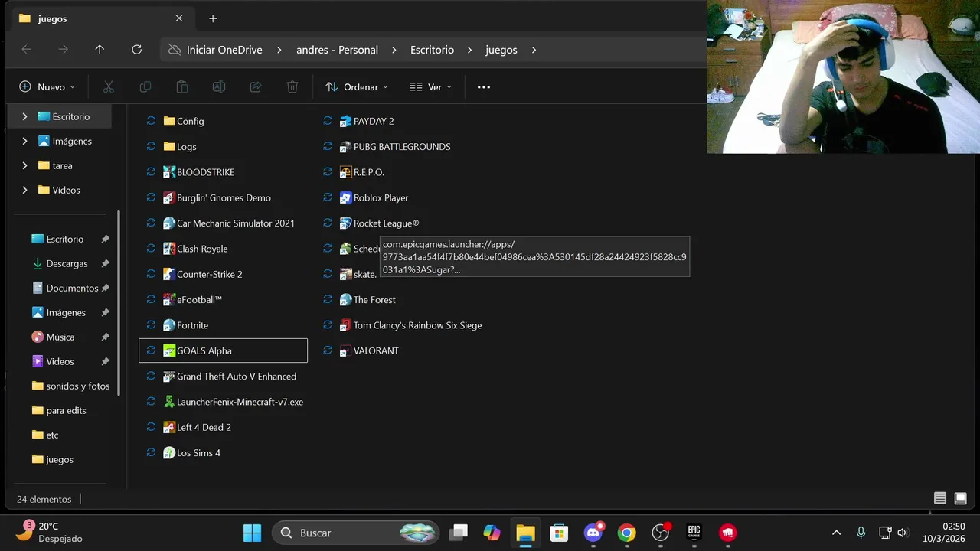This screenshot has width=980, height=551.
Task: Refresh the current folder
Action: 136,50
